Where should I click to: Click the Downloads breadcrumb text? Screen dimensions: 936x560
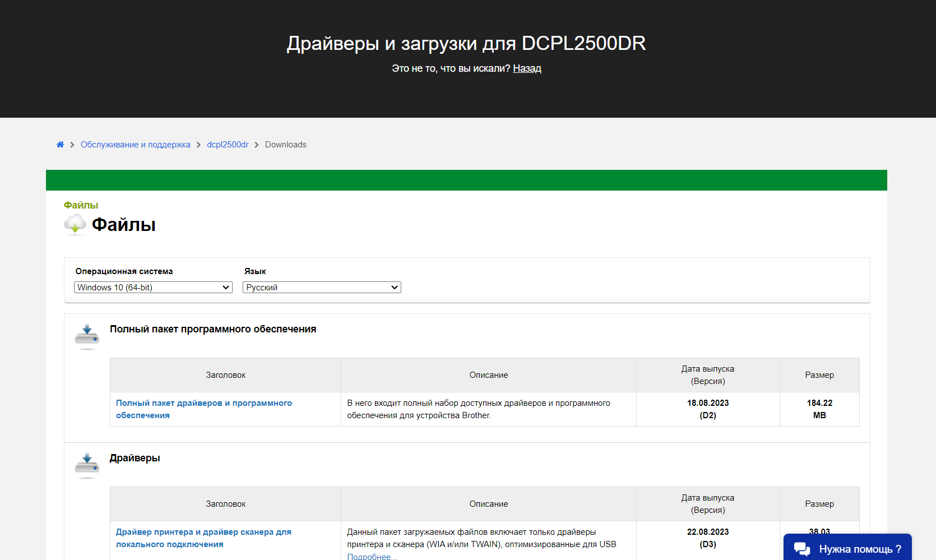pos(286,145)
